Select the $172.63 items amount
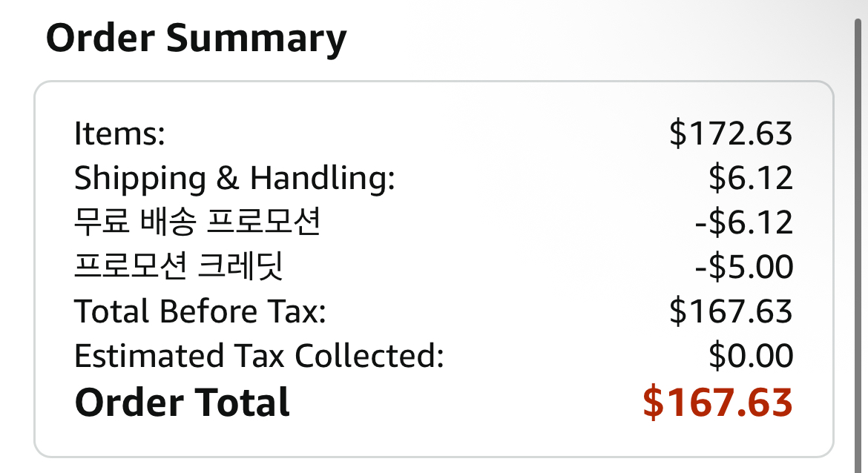 [731, 134]
